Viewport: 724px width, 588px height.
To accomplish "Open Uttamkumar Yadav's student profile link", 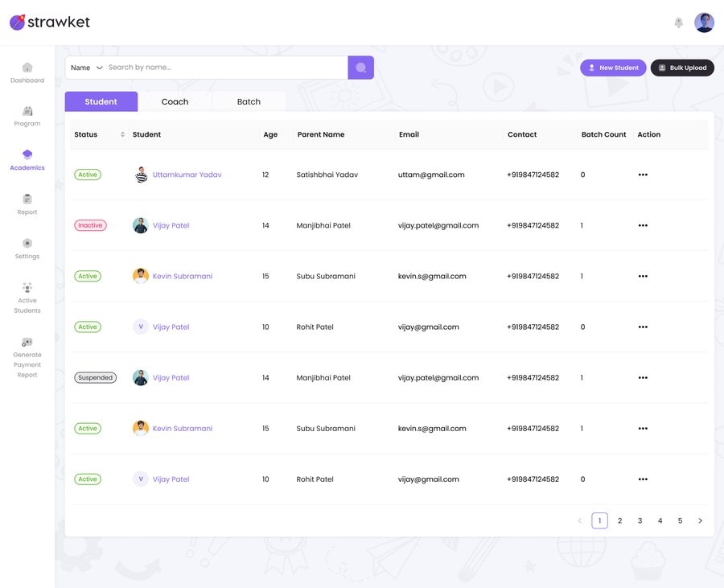I will [x=187, y=175].
